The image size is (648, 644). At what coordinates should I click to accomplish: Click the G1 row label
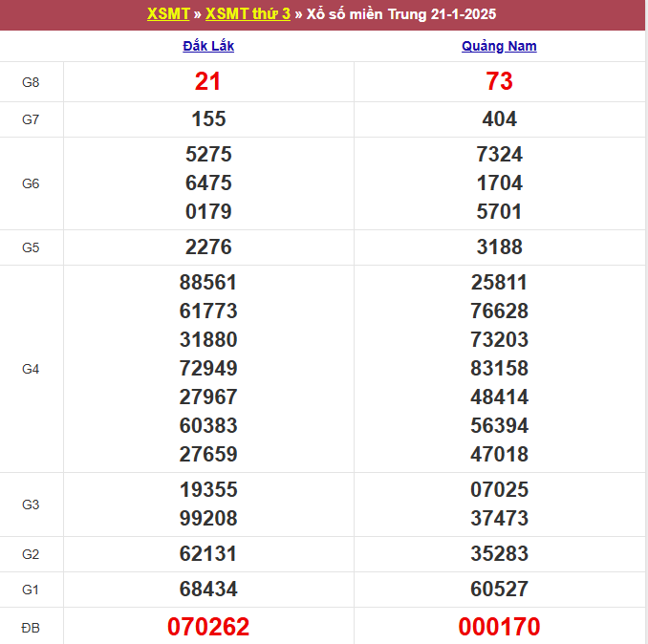pyautogui.click(x=31, y=590)
